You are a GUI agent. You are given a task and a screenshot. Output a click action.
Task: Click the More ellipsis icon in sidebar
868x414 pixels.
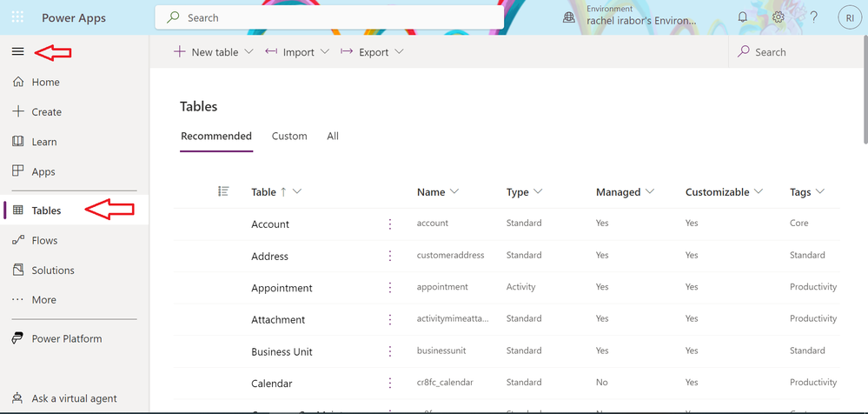tap(17, 299)
